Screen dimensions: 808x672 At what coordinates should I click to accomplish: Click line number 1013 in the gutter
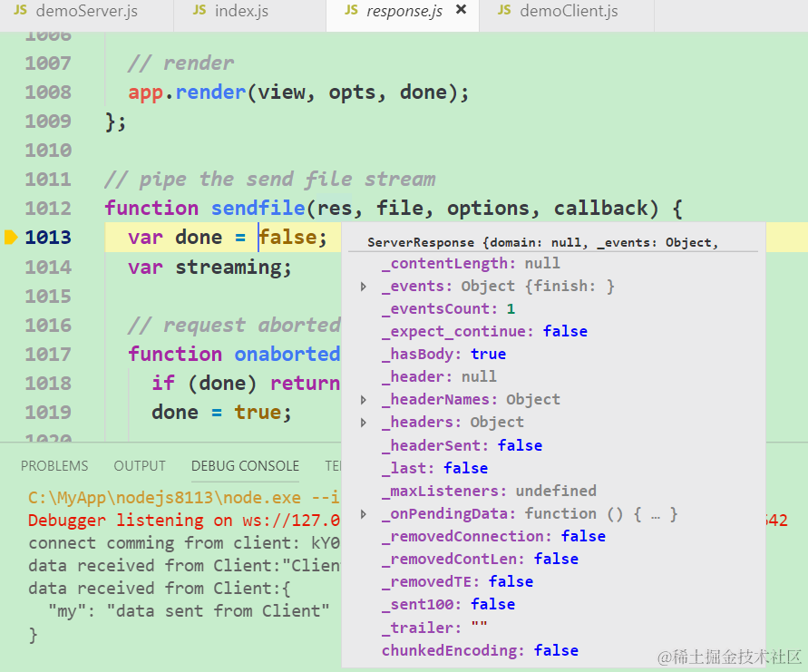click(x=48, y=238)
